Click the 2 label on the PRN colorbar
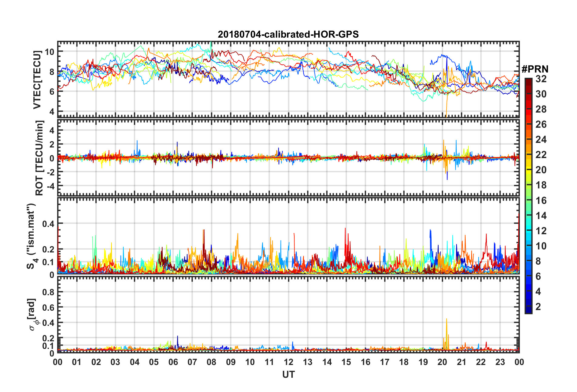Screen dimensions: 577x392 [x=538, y=307]
